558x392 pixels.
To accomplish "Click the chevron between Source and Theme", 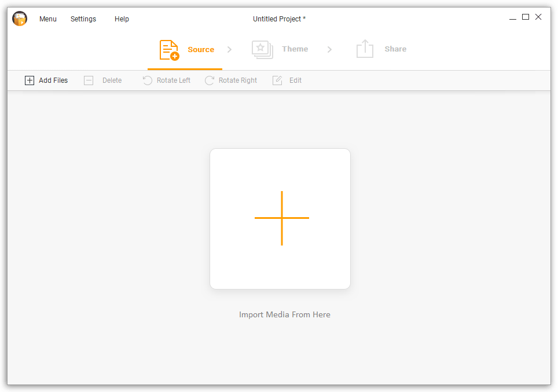I will point(229,50).
